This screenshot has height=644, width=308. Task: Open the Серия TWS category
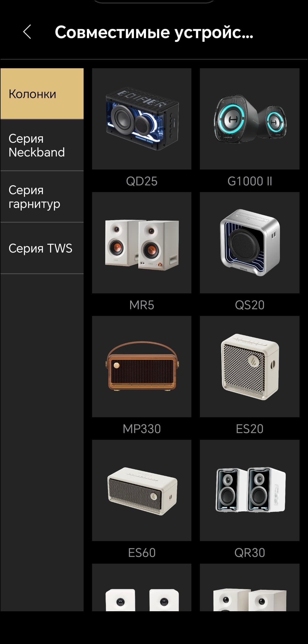point(42,248)
